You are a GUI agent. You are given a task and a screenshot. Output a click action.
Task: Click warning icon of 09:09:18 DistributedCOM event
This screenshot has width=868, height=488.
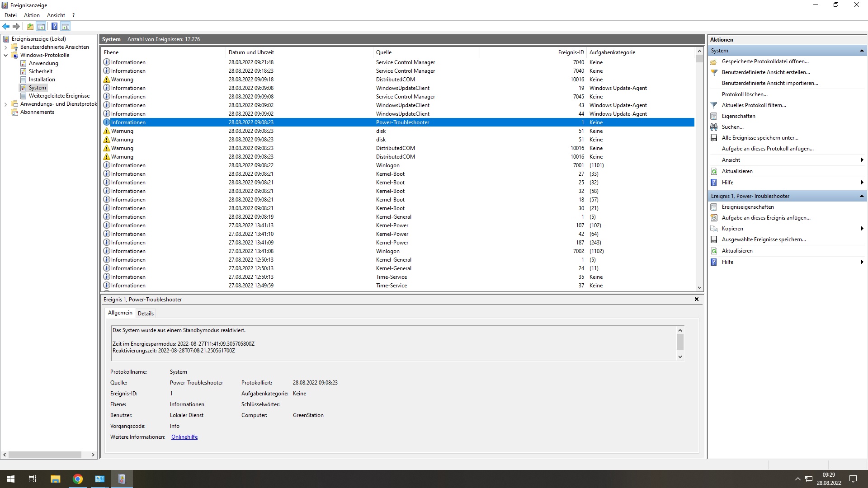point(107,80)
